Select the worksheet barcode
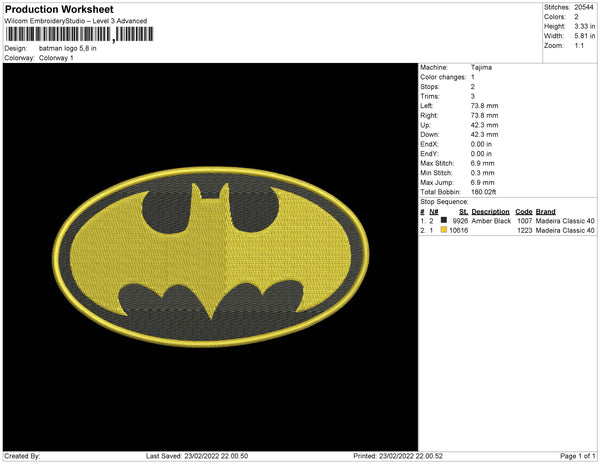The height and width of the screenshot is (464, 600). (79, 34)
